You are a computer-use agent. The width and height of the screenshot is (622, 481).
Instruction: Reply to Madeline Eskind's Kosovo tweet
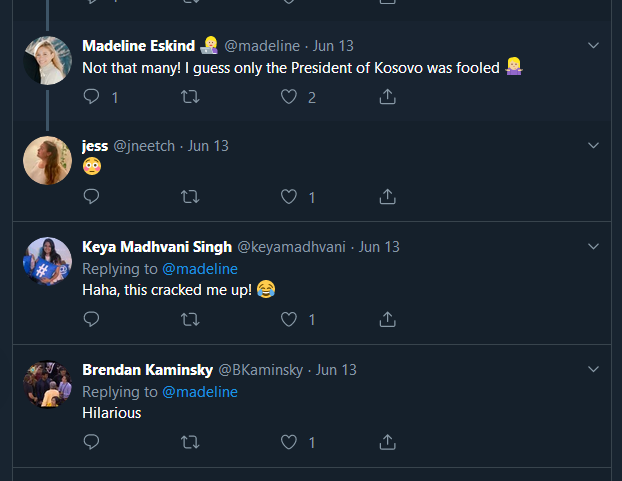tap(92, 97)
